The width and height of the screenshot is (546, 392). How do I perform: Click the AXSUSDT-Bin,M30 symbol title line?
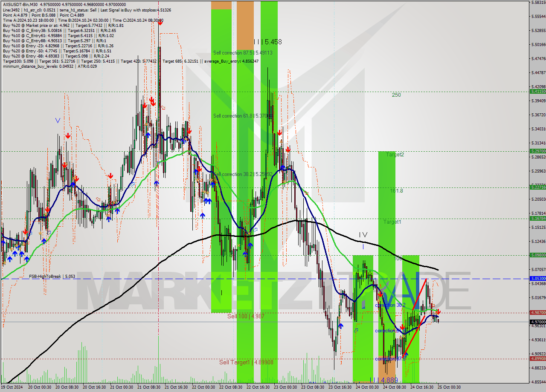click(64, 4)
